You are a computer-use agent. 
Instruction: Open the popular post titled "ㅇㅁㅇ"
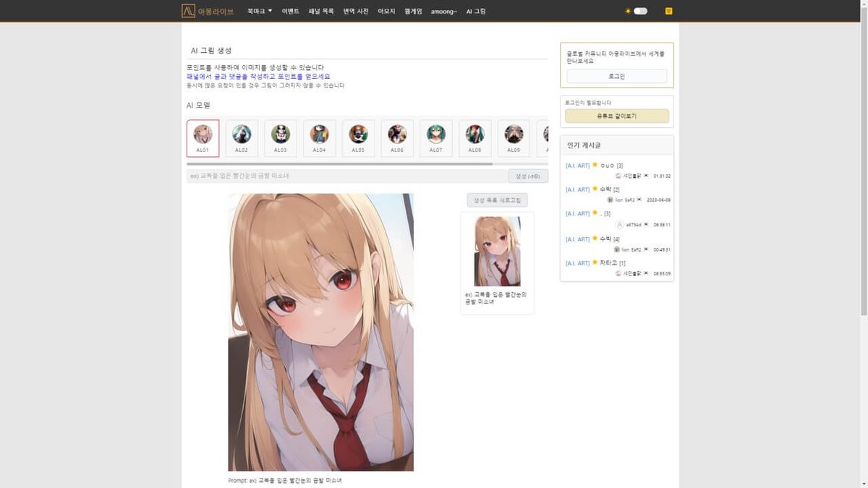tap(608, 166)
